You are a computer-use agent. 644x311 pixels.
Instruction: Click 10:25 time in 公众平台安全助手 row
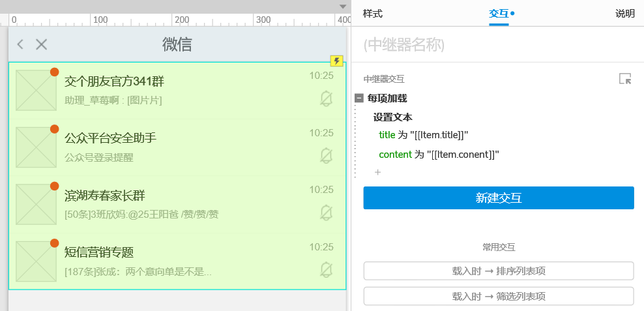tap(321, 133)
